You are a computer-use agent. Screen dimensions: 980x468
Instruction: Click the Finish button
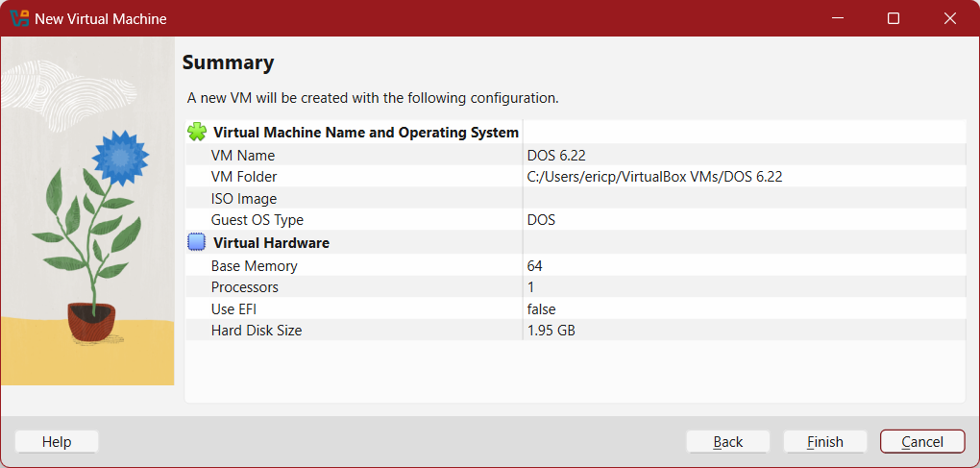824,441
